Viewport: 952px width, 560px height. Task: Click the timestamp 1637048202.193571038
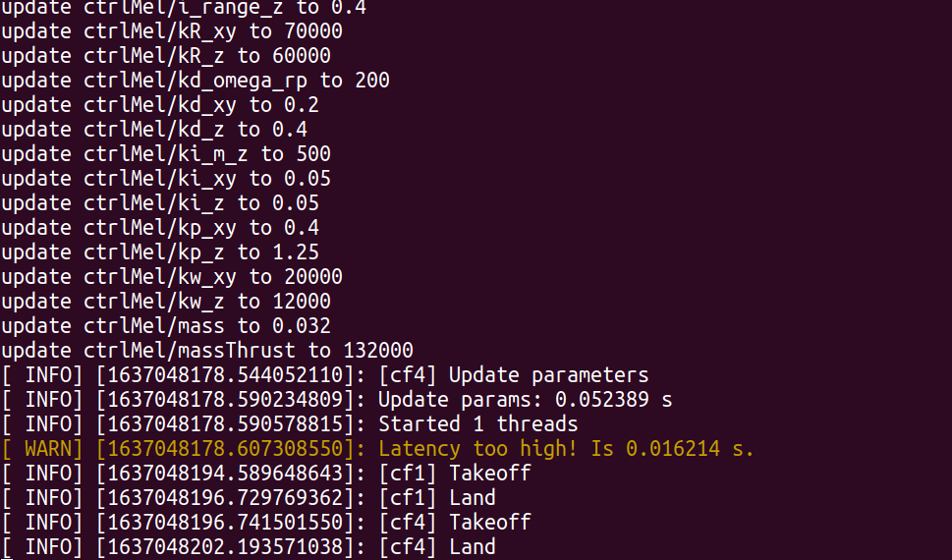tap(226, 546)
